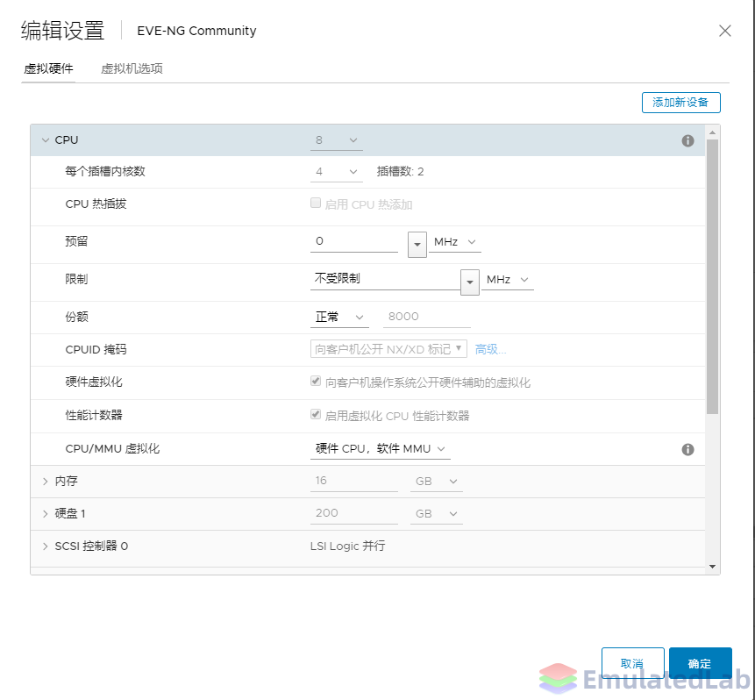Image resolution: width=755 pixels, height=700 pixels.
Task: Expand the 内存 section
Action: (46, 482)
